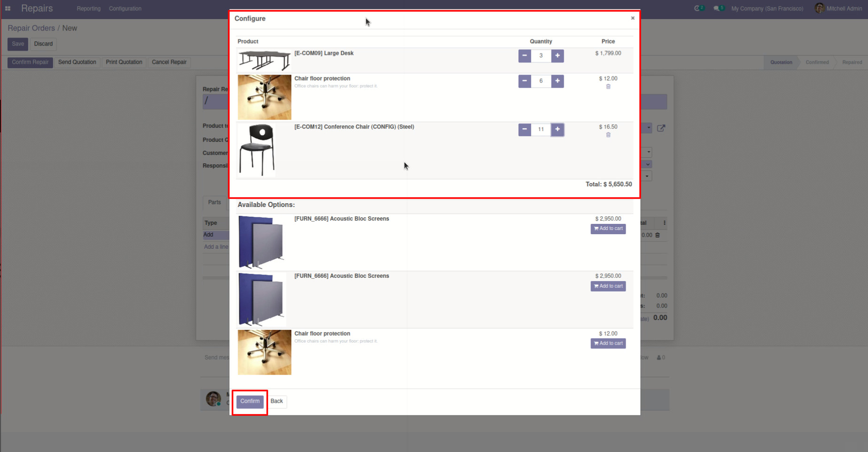Add Chair floor protection option to cart
868x452 pixels.
point(608,344)
